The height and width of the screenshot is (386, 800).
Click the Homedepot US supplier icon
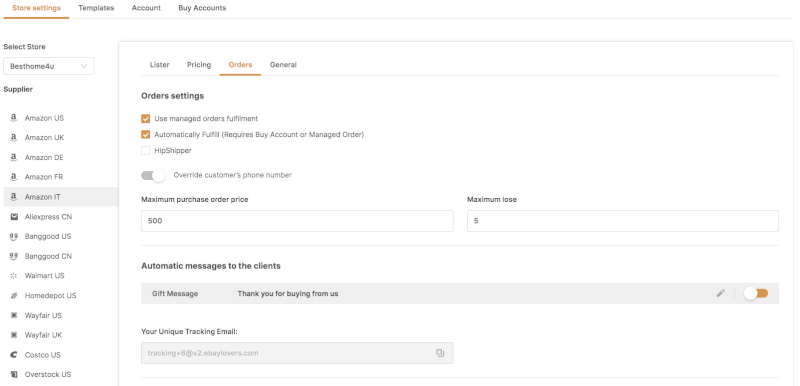pyautogui.click(x=14, y=296)
